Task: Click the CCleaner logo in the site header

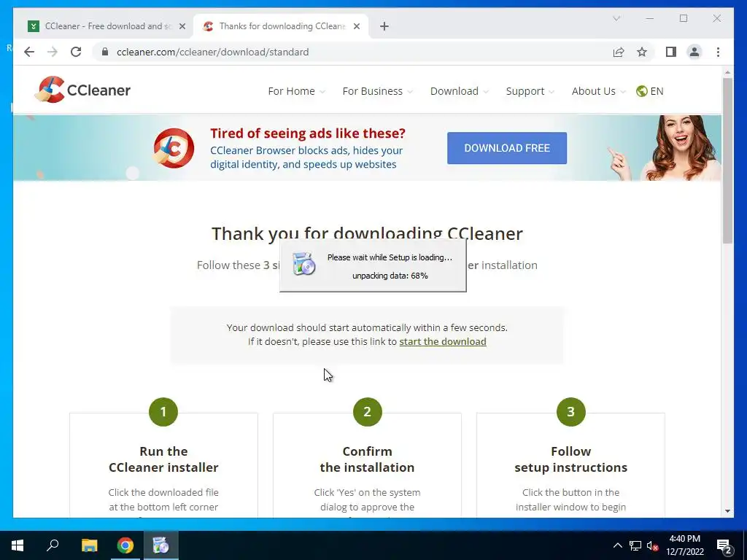Action: [83, 90]
